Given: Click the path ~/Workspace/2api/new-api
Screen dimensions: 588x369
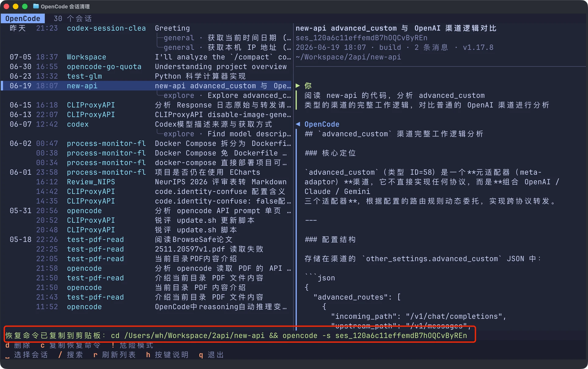Looking at the screenshot, I should (348, 57).
